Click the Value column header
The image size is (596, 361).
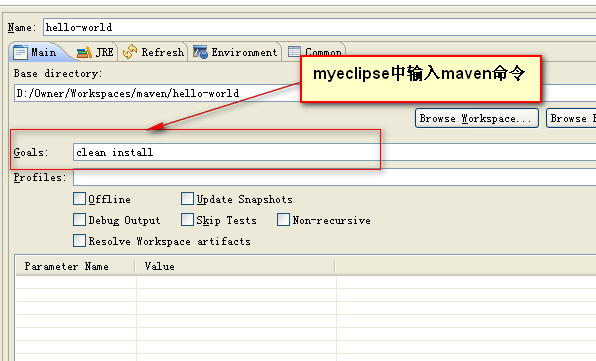pyautogui.click(x=235, y=266)
